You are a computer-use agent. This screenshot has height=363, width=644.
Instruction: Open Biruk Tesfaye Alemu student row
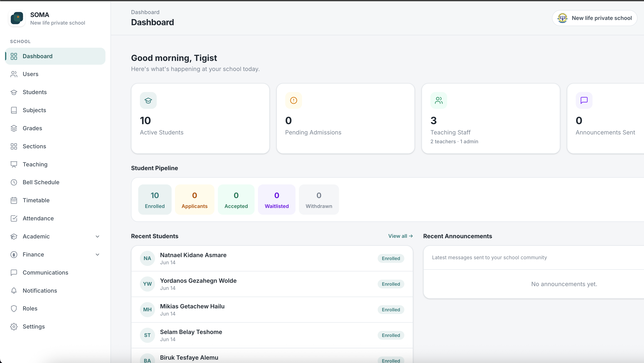272,356
